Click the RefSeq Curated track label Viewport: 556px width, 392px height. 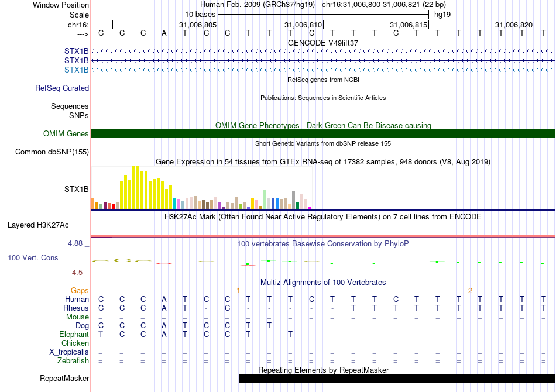pos(62,88)
